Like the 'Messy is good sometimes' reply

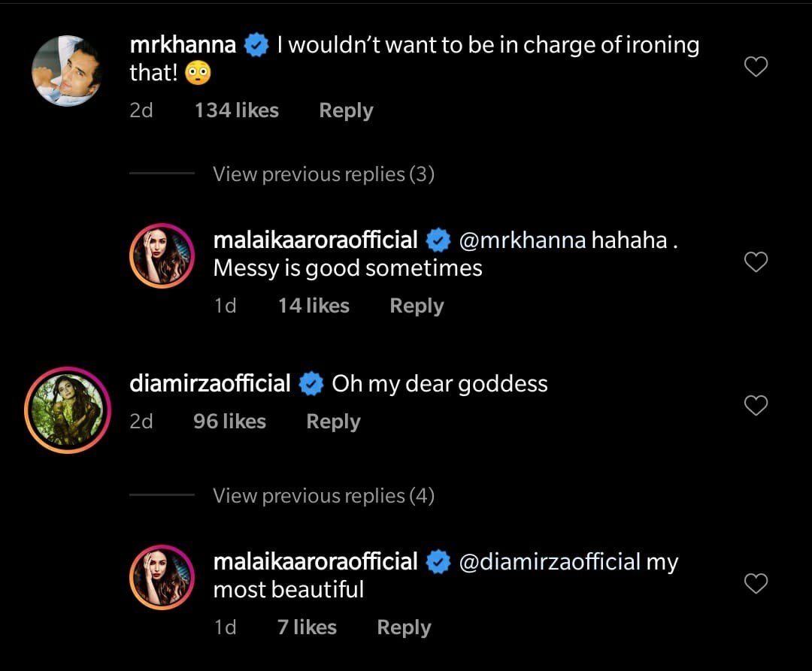[755, 262]
